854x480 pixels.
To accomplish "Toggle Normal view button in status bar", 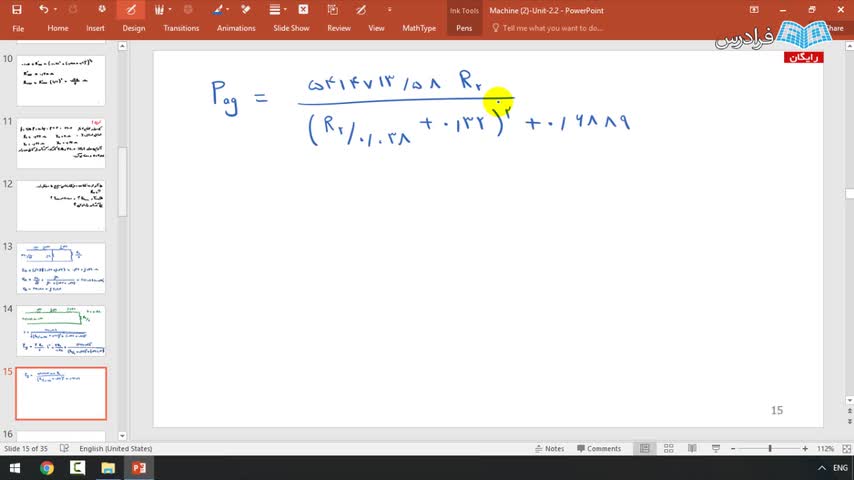I will pos(645,448).
